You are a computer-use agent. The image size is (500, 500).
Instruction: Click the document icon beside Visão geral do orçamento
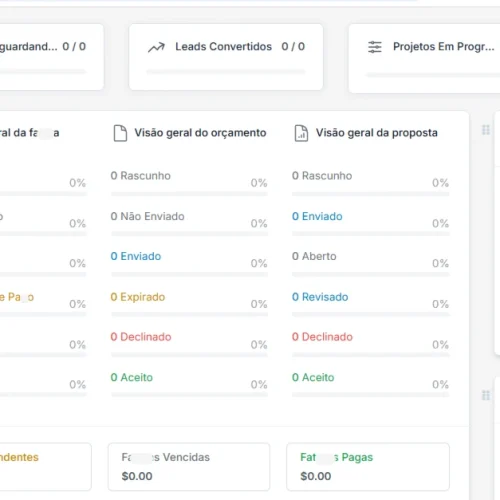coord(120,133)
